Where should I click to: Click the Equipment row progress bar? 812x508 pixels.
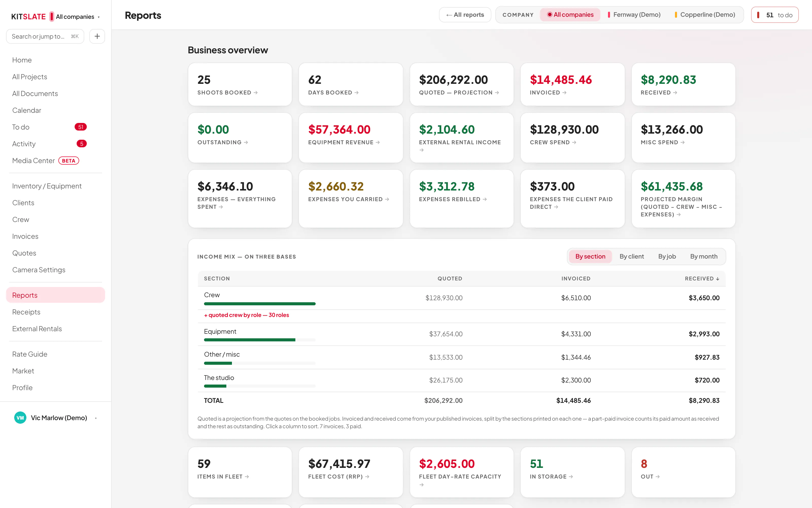[x=260, y=340]
